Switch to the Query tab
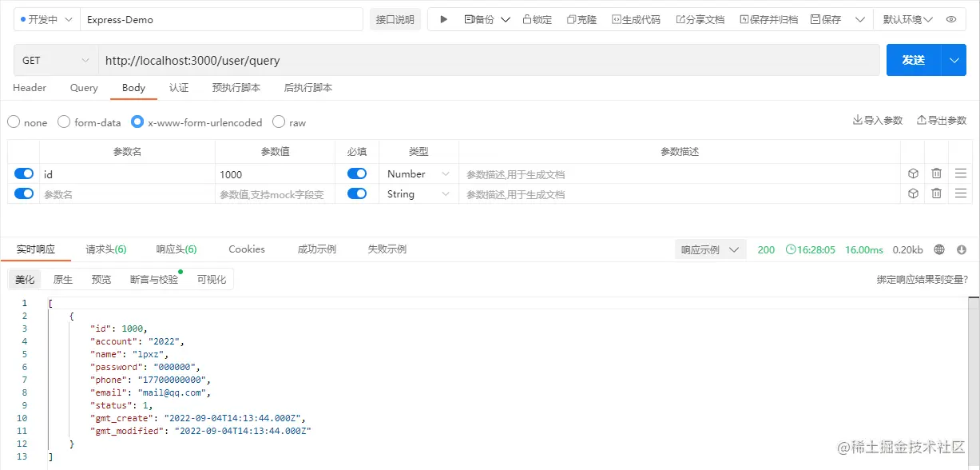The image size is (980, 470). pyautogui.click(x=84, y=88)
